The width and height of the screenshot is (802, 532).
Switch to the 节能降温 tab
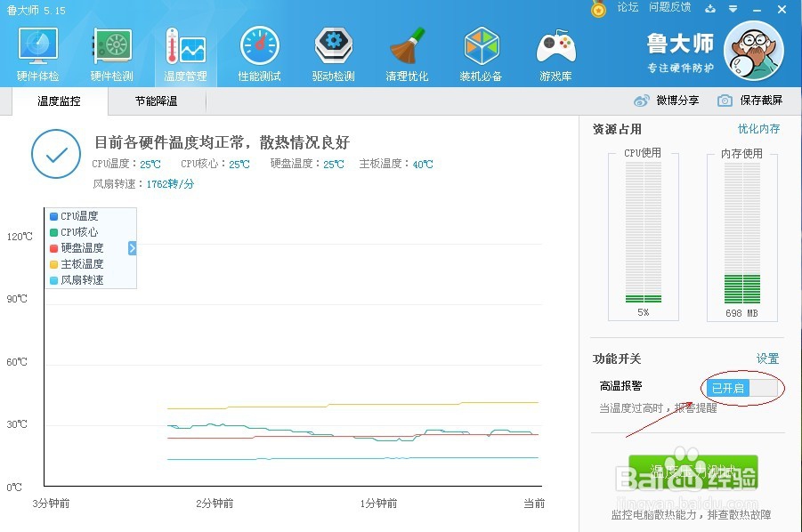(156, 101)
